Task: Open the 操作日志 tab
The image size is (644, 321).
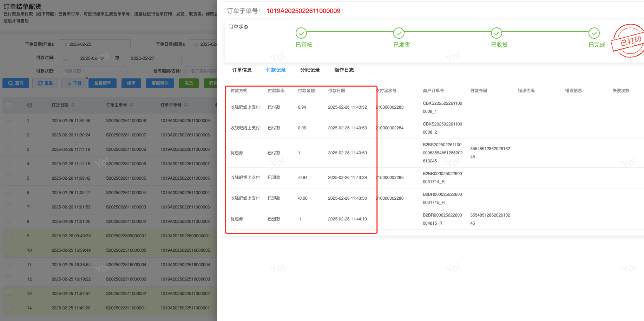Action: [344, 70]
